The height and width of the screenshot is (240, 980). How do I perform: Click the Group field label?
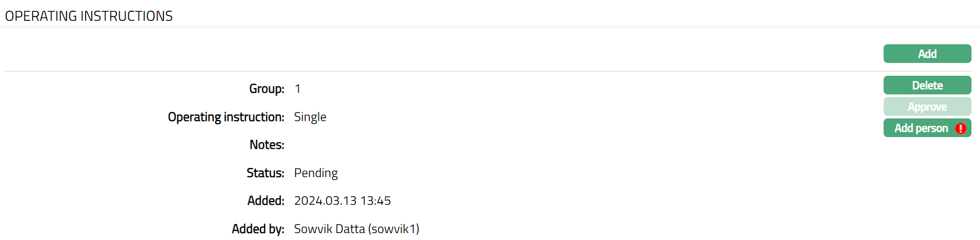(266, 89)
